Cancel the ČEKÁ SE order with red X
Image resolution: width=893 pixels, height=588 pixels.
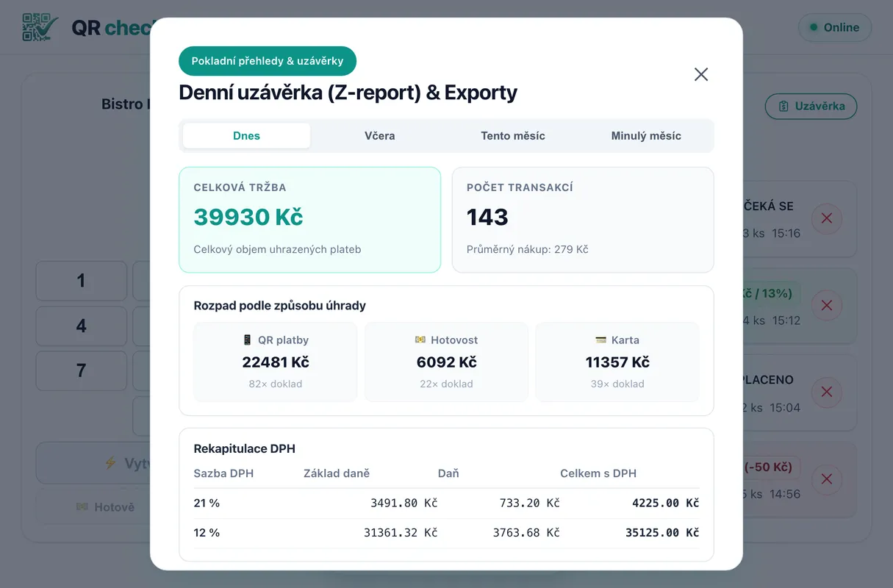[826, 218]
